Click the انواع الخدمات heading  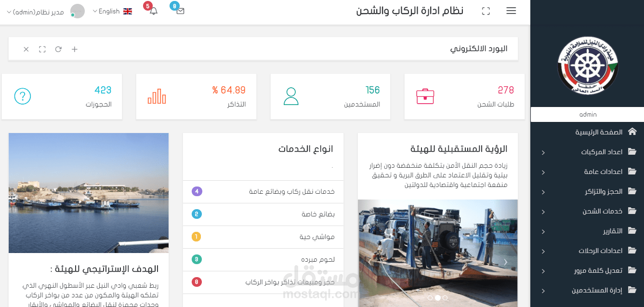click(x=306, y=149)
